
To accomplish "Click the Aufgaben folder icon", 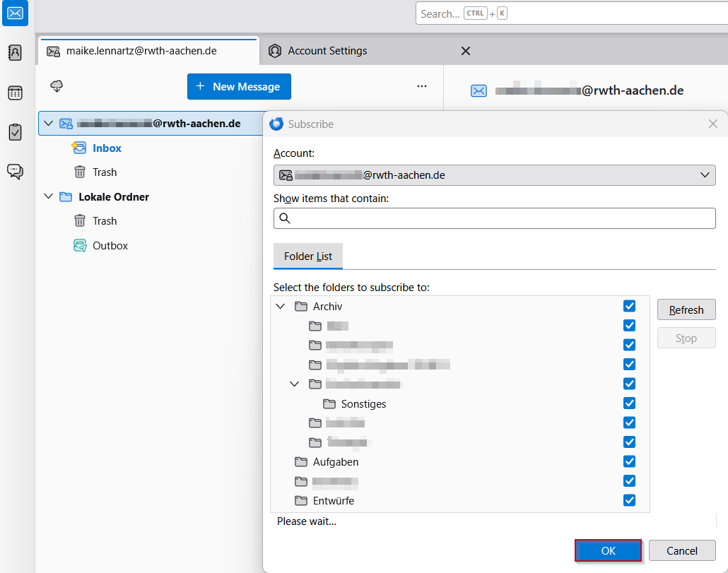I will 301,461.
